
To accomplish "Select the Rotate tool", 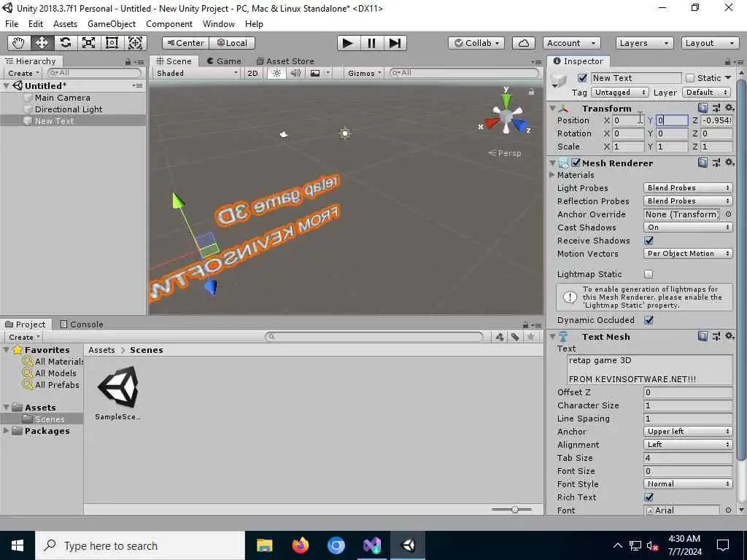I will point(65,43).
